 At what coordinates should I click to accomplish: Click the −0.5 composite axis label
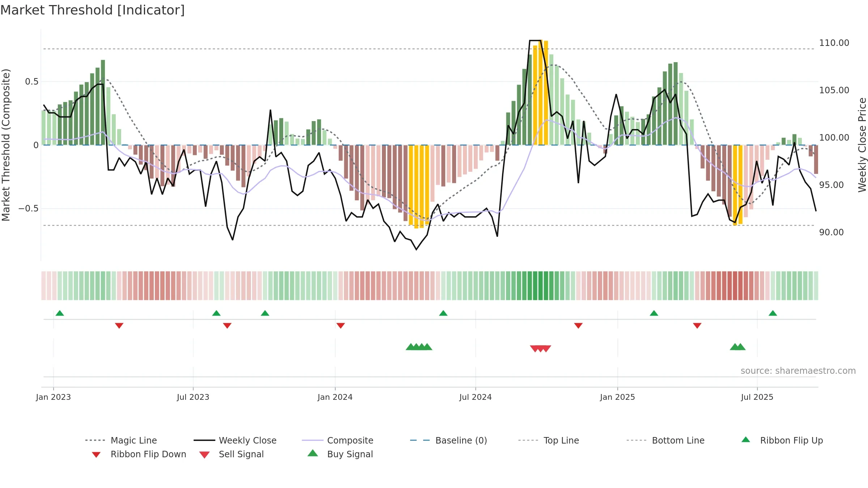(x=29, y=209)
